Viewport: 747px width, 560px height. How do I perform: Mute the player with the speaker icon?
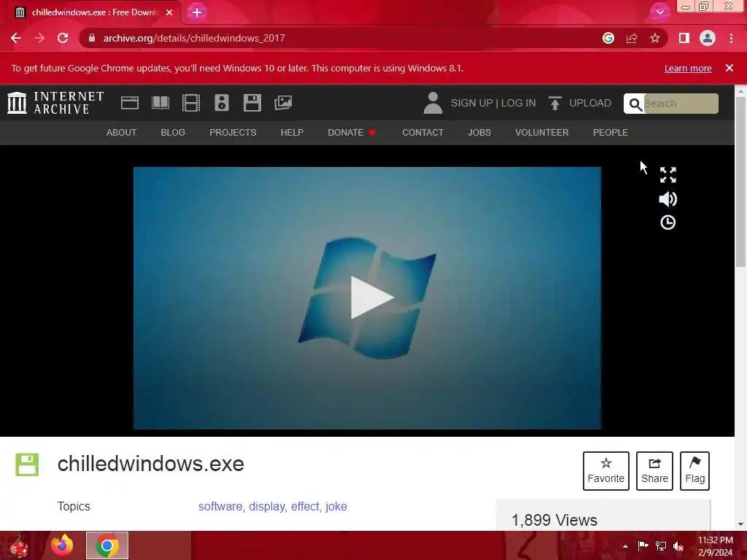click(668, 199)
